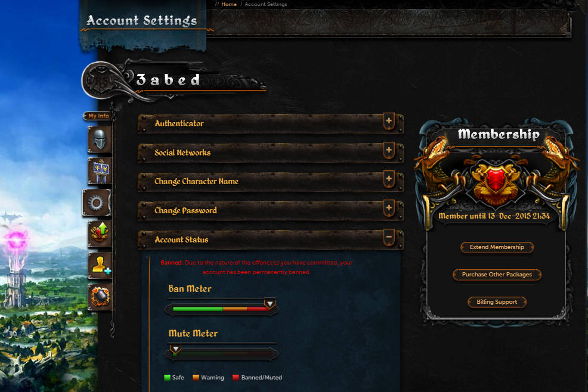
Task: Open Billing Support
Action: [x=497, y=302]
